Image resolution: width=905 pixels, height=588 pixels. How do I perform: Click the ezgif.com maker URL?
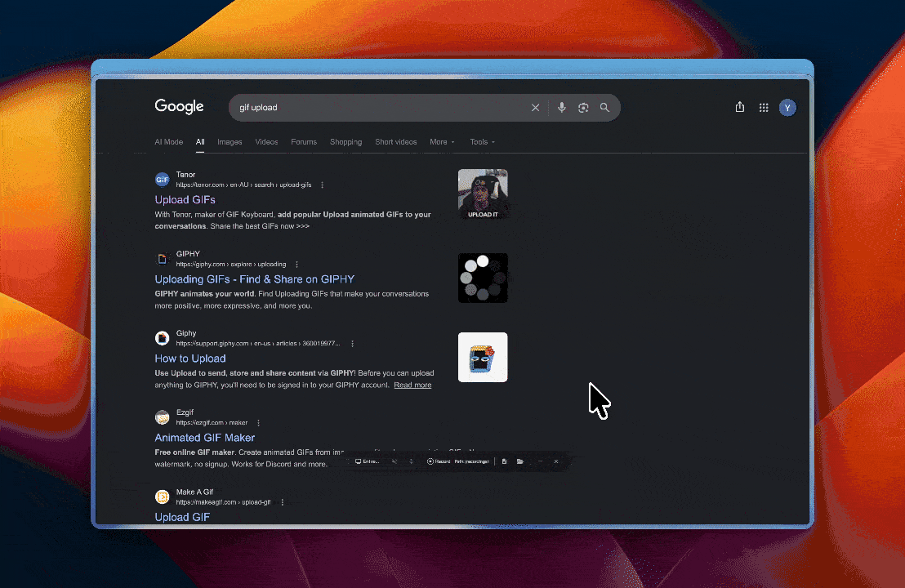pyautogui.click(x=212, y=423)
